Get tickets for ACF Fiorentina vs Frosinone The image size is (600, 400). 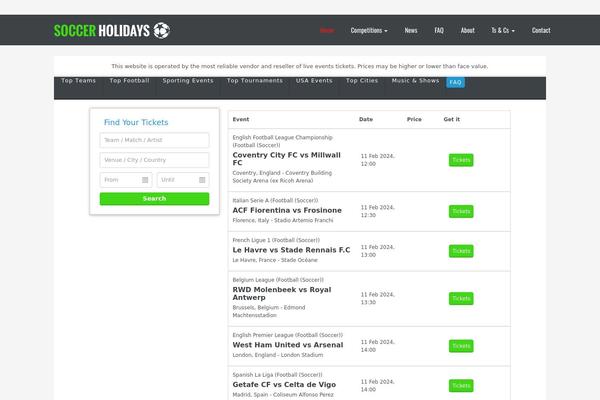[461, 211]
